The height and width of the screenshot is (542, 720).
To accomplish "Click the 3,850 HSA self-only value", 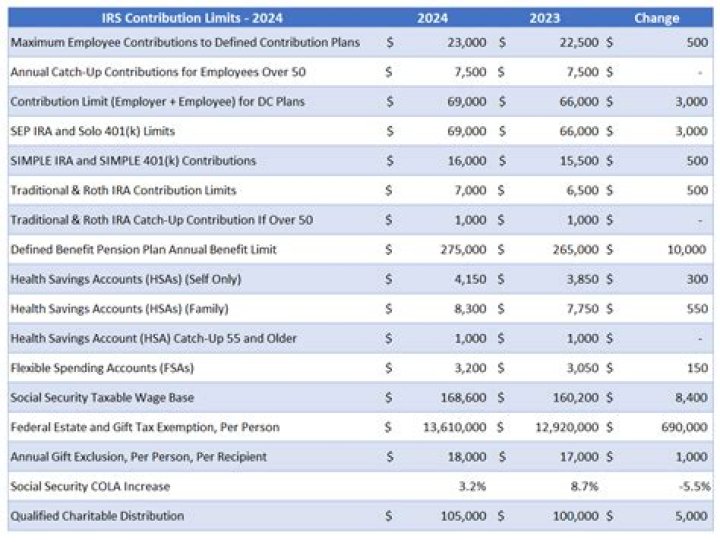I will coord(583,279).
